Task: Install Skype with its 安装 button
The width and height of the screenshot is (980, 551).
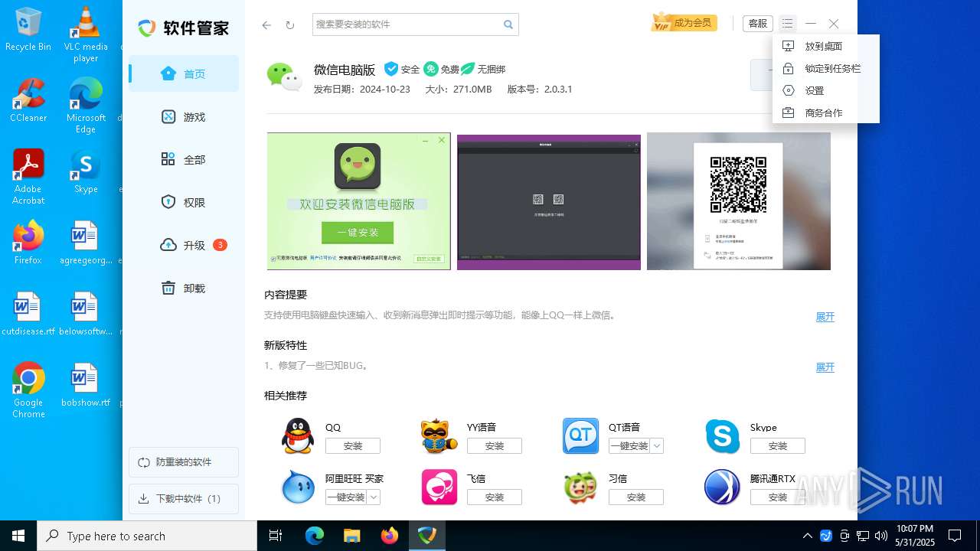Action: coord(778,446)
